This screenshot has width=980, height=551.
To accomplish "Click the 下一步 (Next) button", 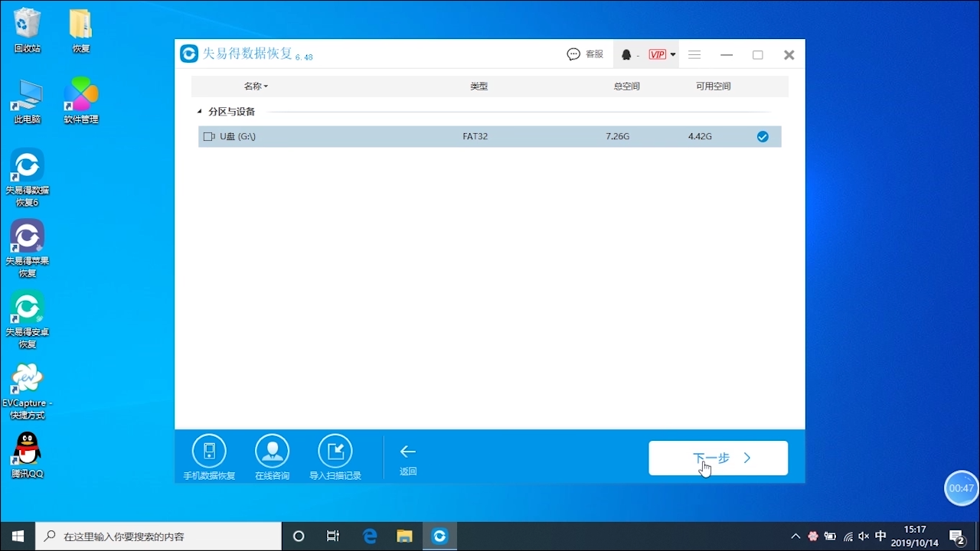I will tap(718, 458).
